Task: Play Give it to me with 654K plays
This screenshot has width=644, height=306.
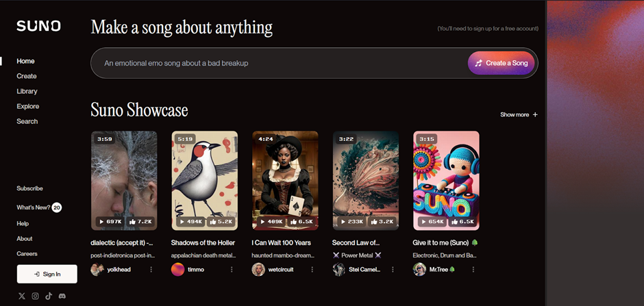Action: click(x=432, y=222)
